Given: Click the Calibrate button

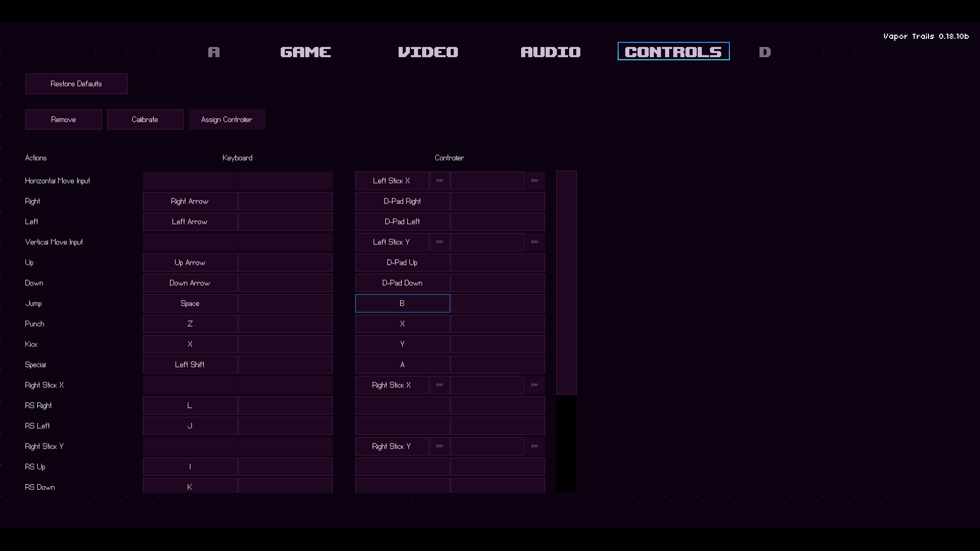Looking at the screenshot, I should click(x=145, y=119).
